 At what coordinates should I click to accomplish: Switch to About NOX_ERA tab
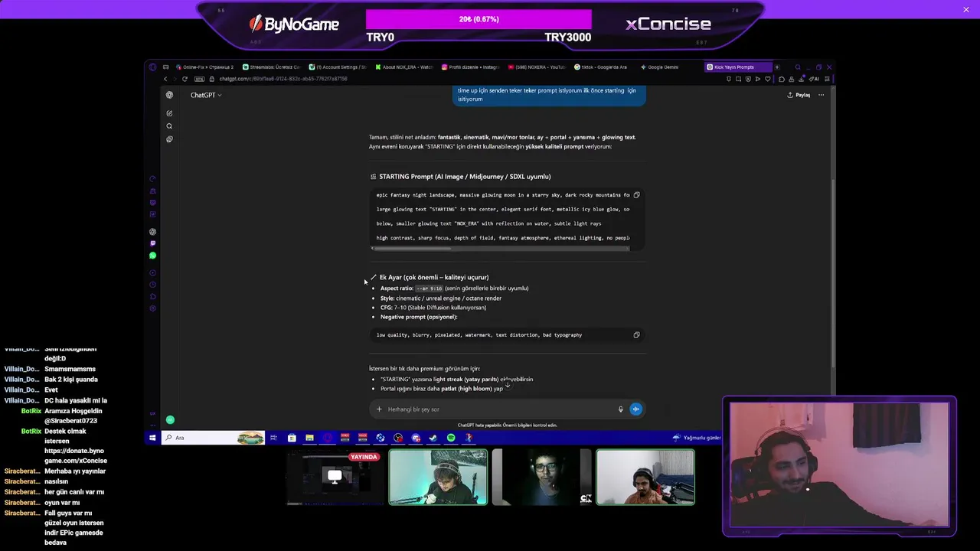(x=405, y=67)
